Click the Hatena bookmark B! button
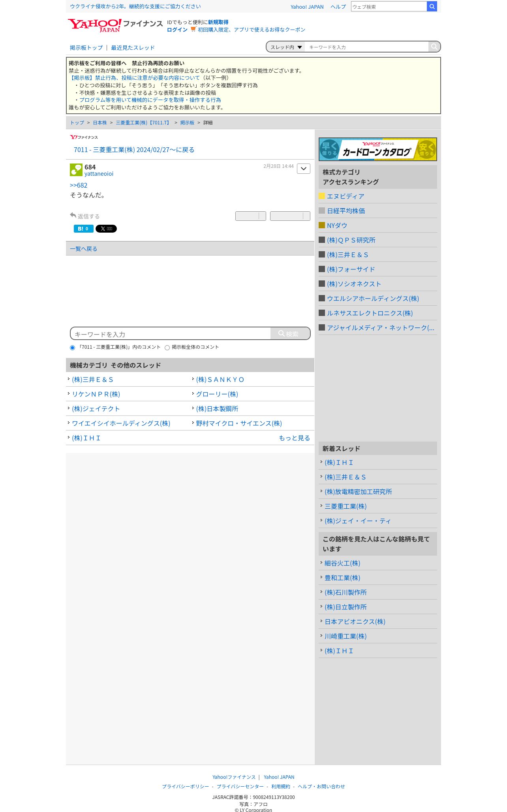Image resolution: width=507 pixels, height=812 pixels. (83, 229)
